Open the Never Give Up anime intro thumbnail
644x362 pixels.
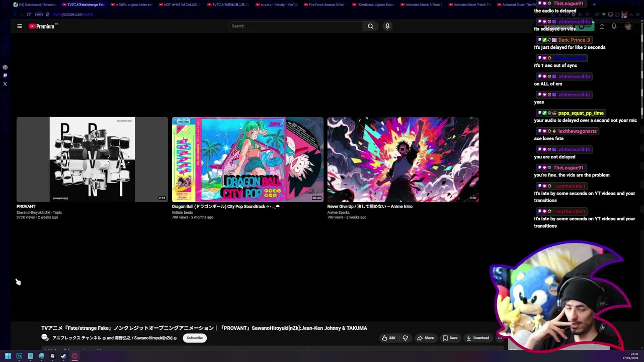[403, 159]
